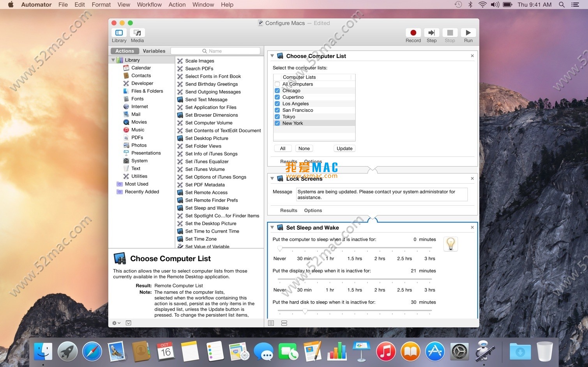This screenshot has height=367, width=588.
Task: Collapse the Library tree in sidebar
Action: (113, 60)
